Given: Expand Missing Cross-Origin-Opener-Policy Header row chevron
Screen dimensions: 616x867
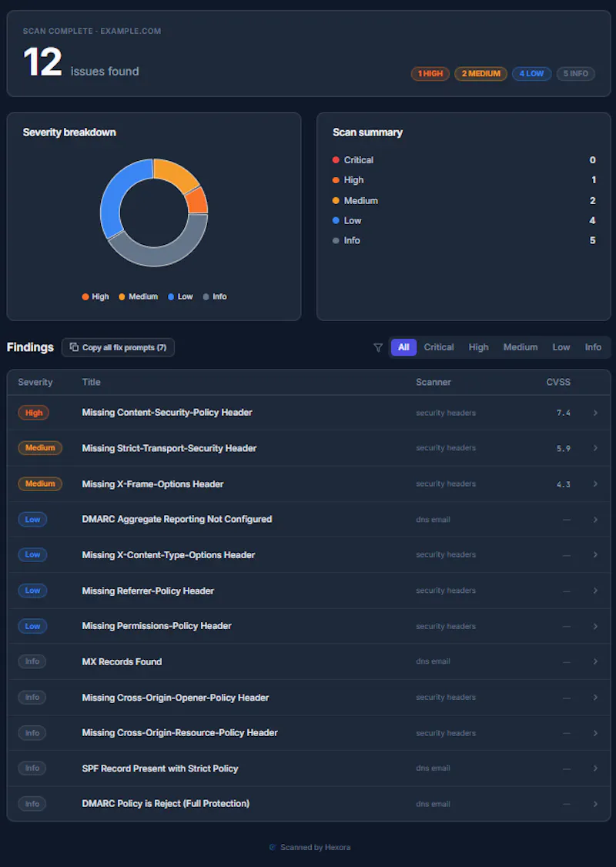Looking at the screenshot, I should click(595, 698).
